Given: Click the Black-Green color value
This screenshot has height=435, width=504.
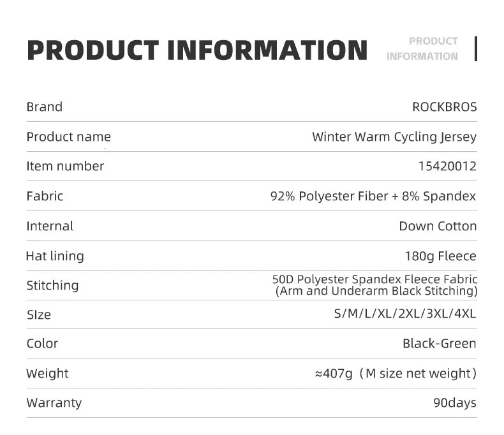Looking at the screenshot, I should click(x=439, y=343).
